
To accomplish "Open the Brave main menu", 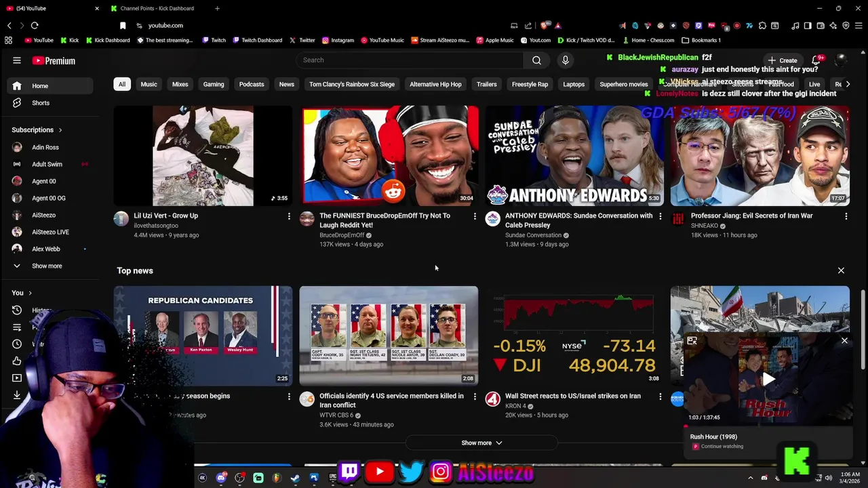I will [859, 26].
